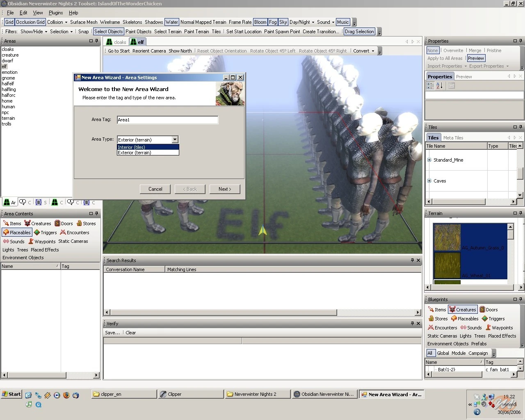Select the AG_Autumn_Grass terrain texture swatch
This screenshot has height=420, width=525.
coord(447,237)
